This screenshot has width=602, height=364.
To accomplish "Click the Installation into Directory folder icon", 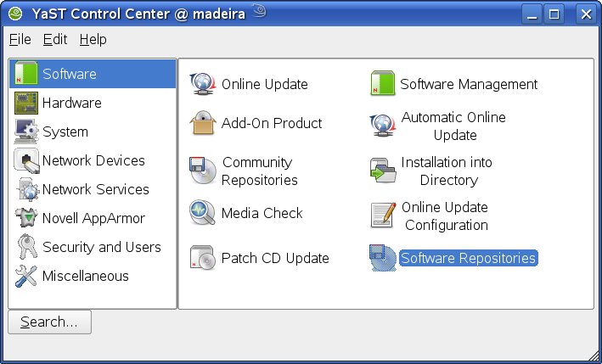I will point(383,171).
